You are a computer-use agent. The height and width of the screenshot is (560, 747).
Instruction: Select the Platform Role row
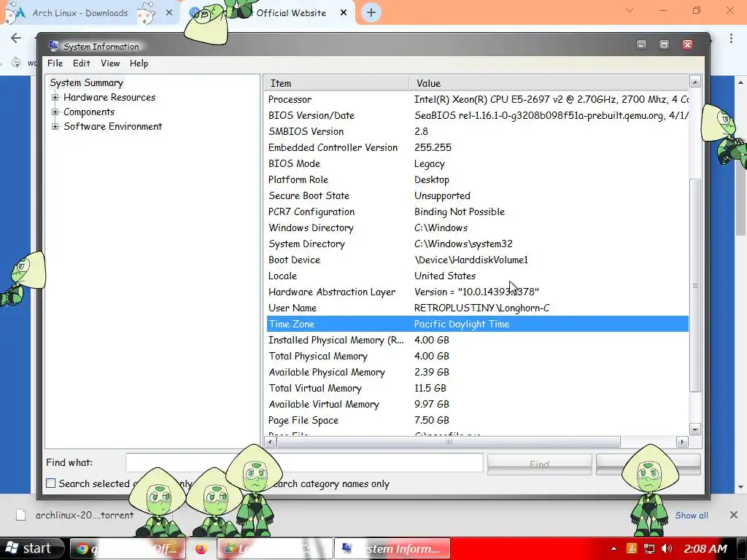point(476,180)
